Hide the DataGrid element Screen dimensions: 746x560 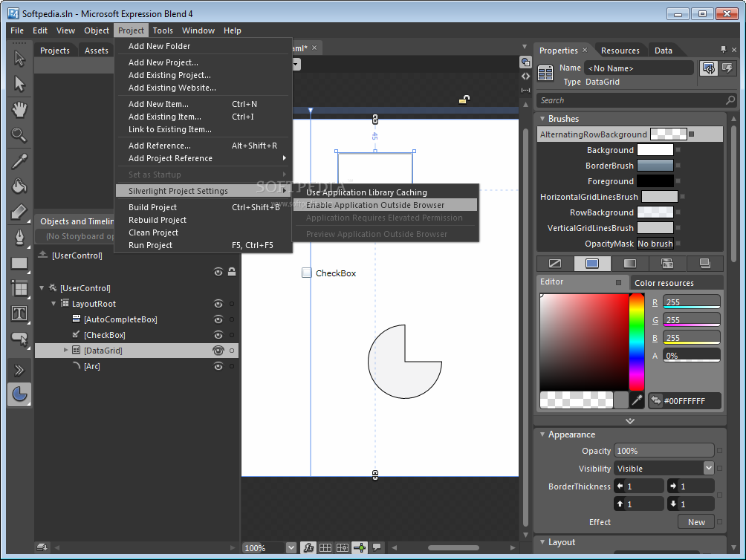[218, 351]
